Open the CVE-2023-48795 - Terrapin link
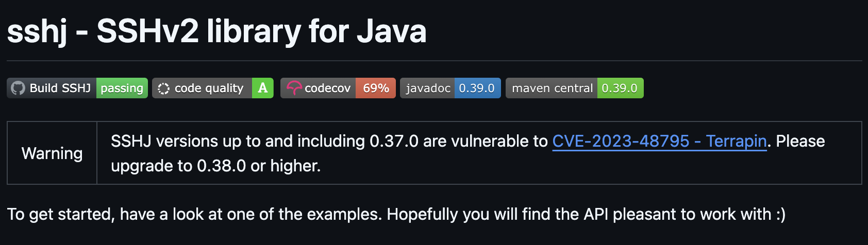This screenshot has height=245, width=868. point(660,141)
